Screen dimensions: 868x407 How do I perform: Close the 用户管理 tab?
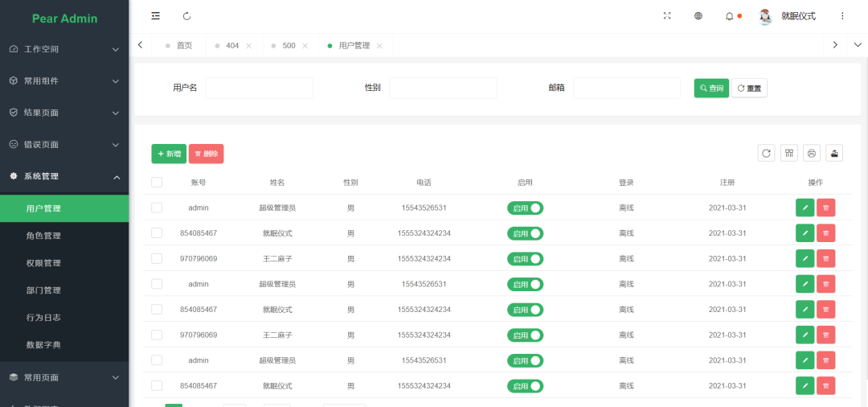379,46
